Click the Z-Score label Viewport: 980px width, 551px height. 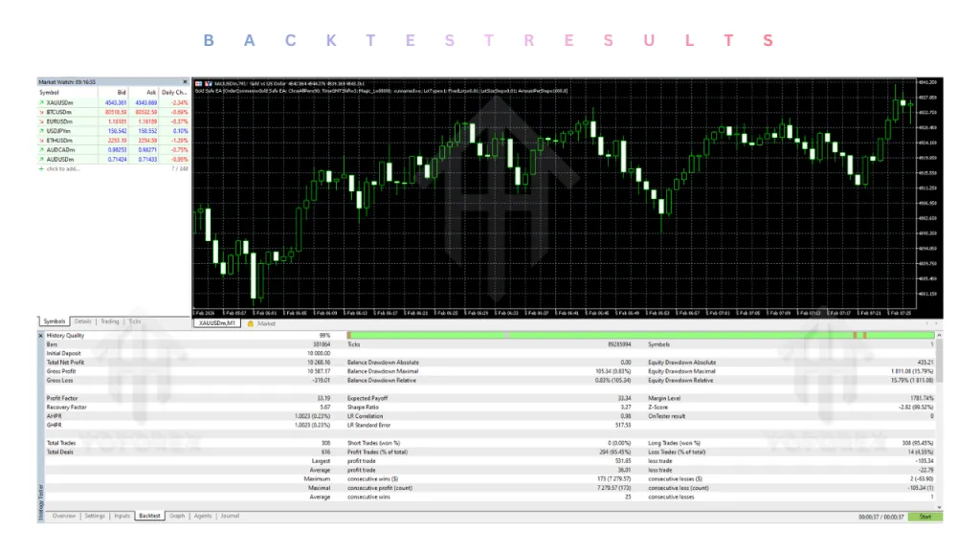[x=657, y=408]
